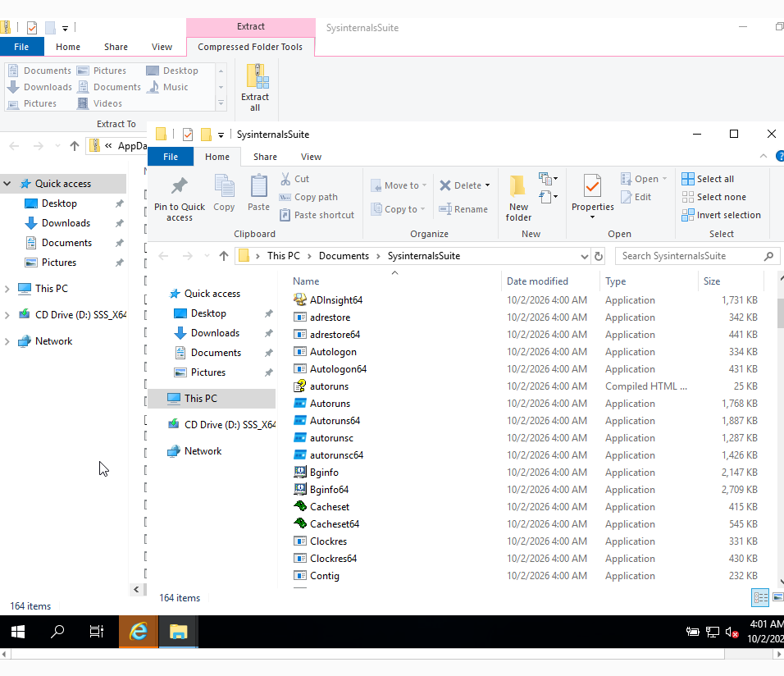
Task: Open Internet Explorer from the taskbar
Action: 139,632
